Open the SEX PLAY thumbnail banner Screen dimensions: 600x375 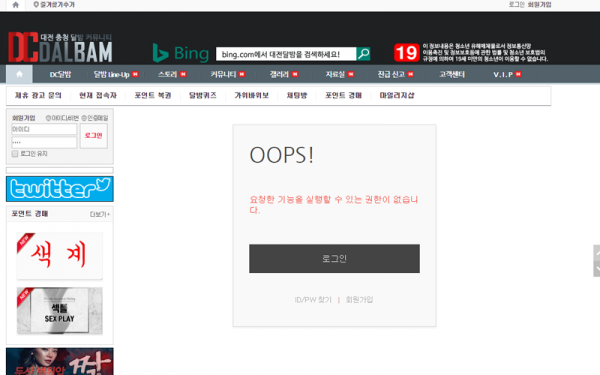click(x=60, y=311)
